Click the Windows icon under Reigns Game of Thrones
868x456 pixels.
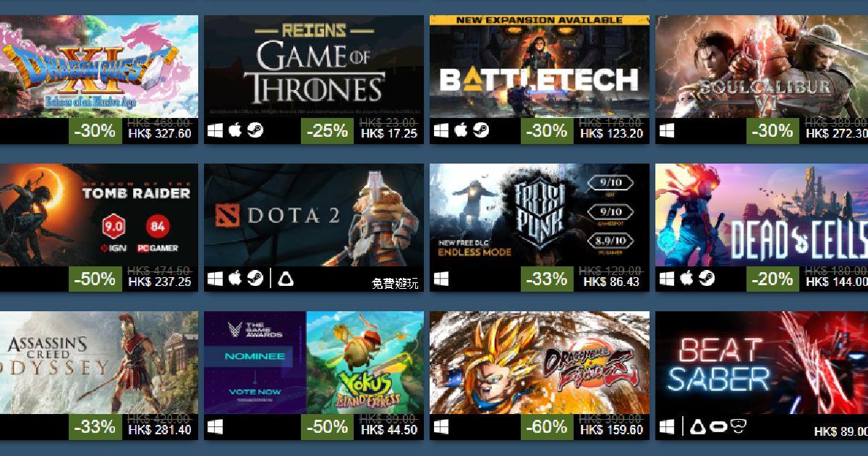[215, 131]
